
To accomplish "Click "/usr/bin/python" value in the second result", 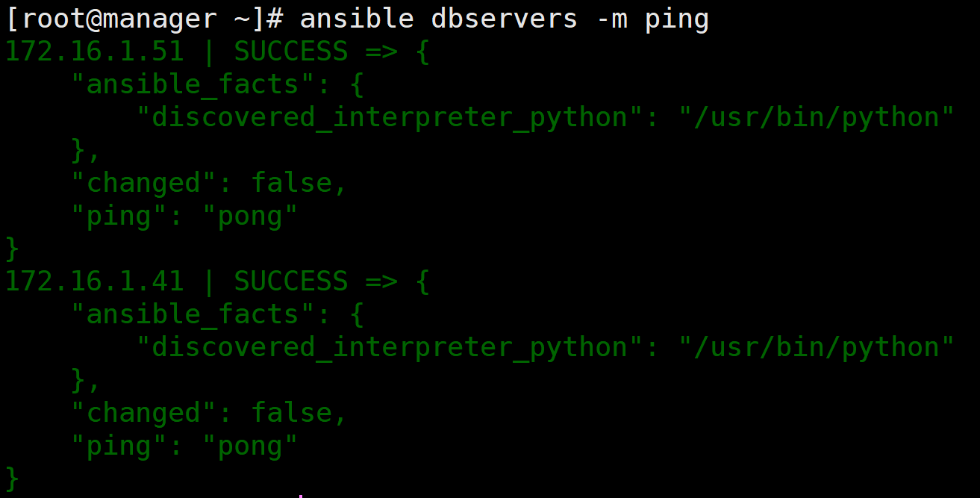I will [x=817, y=347].
